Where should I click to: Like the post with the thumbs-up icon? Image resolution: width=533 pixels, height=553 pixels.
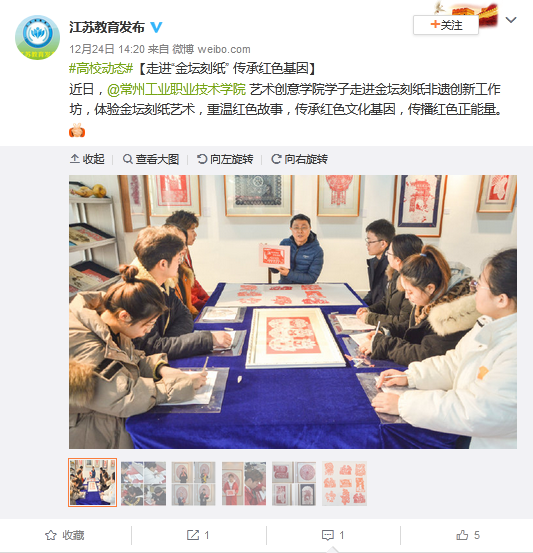point(462,535)
